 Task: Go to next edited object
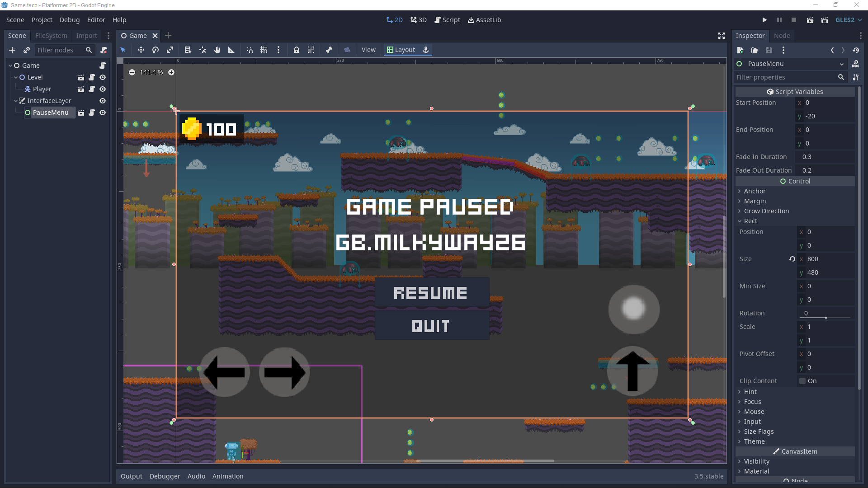(843, 50)
